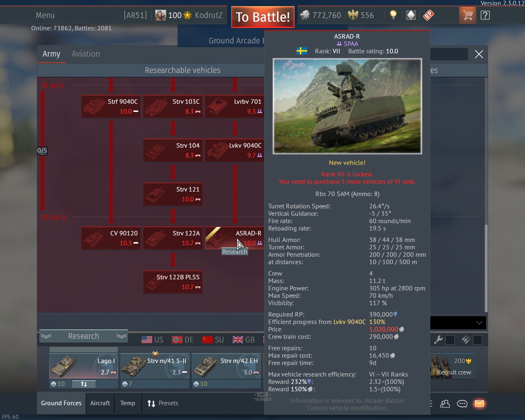Click the Golden Eagles balance 556
This screenshot has height=420, width=525.
361,16
